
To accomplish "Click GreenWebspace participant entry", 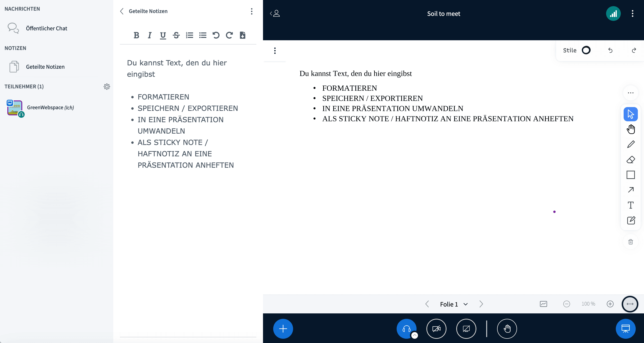I will pyautogui.click(x=50, y=108).
